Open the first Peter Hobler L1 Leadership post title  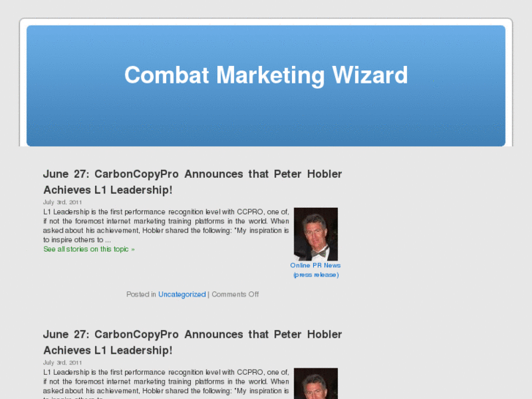click(x=192, y=182)
